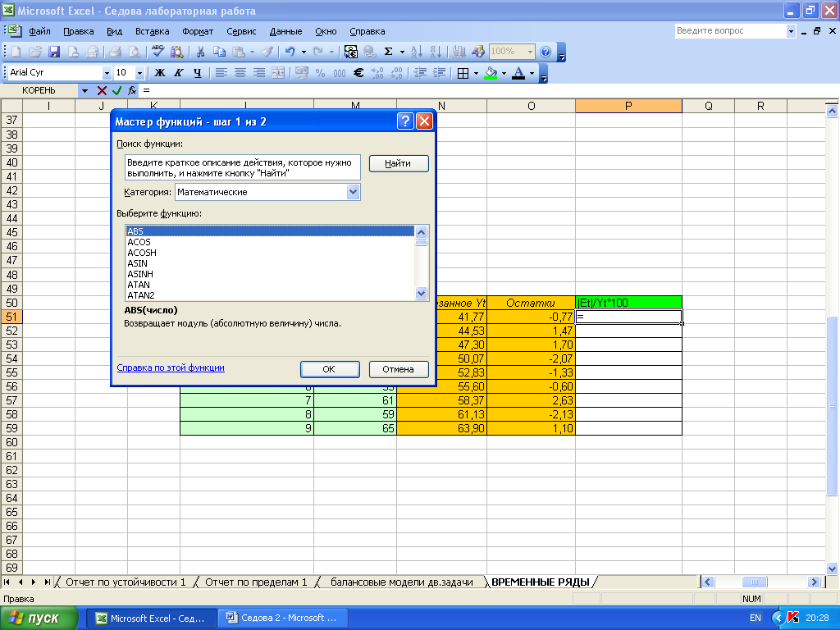Toggle bold Ж formatting
The image size is (840, 630).
pyautogui.click(x=160, y=73)
